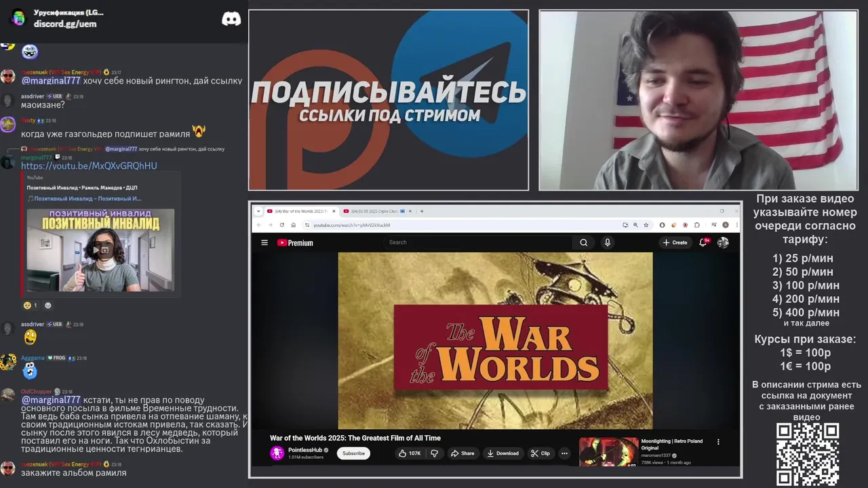Switch to the second YouTube tab
This screenshot has height=488, width=868.
[x=376, y=211]
